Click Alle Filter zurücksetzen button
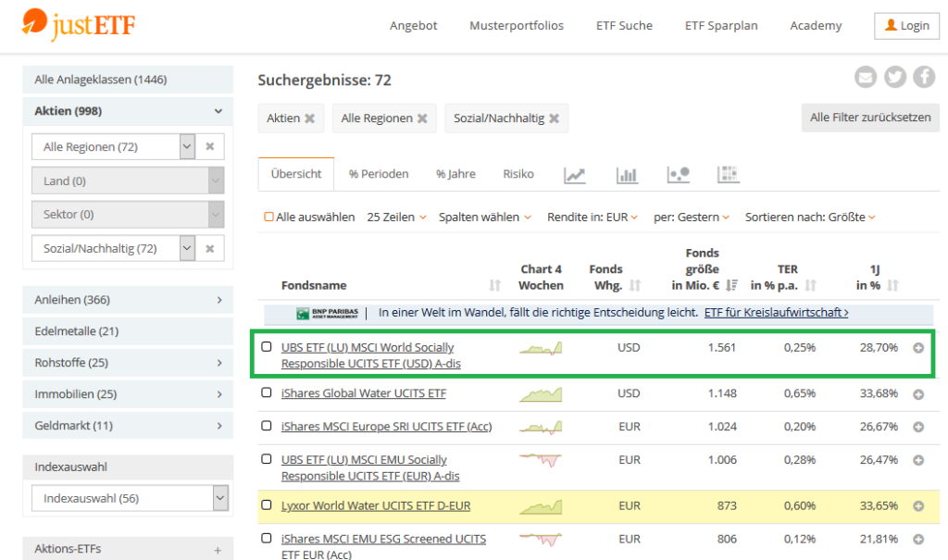The image size is (948, 560). pos(870,118)
